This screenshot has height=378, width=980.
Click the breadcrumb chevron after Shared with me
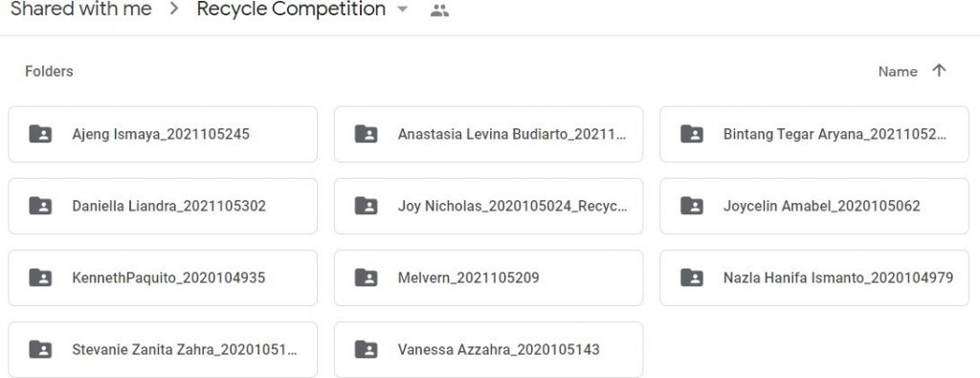click(174, 10)
